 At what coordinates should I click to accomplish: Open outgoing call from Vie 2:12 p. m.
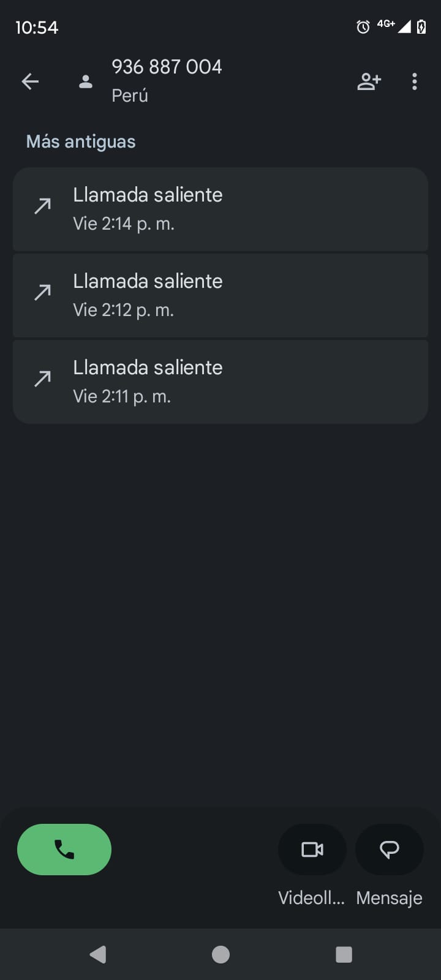click(x=221, y=295)
